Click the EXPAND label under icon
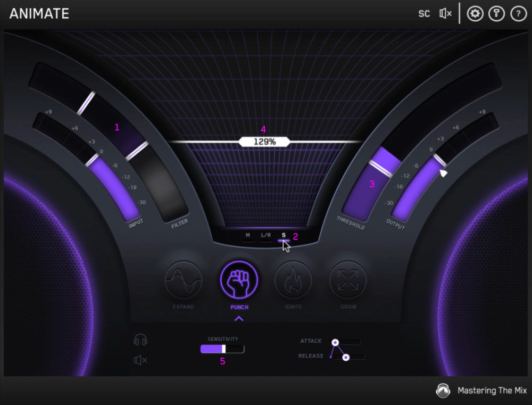 183,307
